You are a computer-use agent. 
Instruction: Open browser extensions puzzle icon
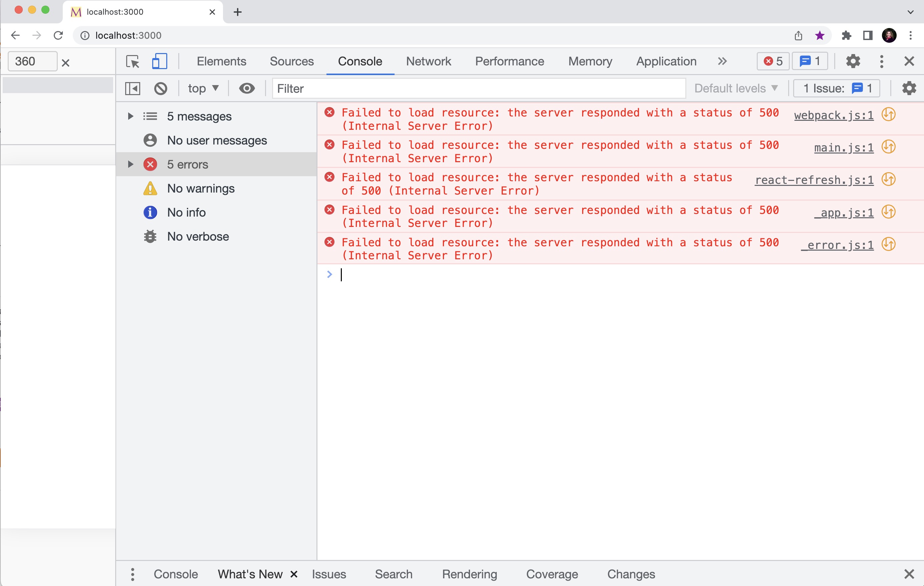[847, 35]
